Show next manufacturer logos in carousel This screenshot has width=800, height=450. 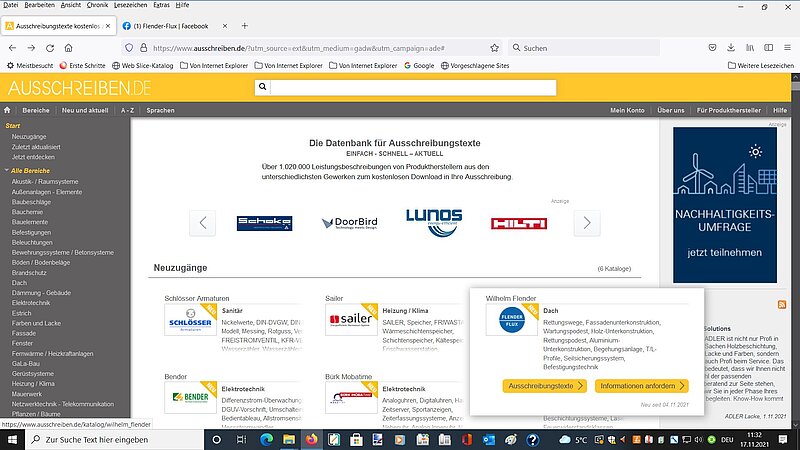point(587,223)
